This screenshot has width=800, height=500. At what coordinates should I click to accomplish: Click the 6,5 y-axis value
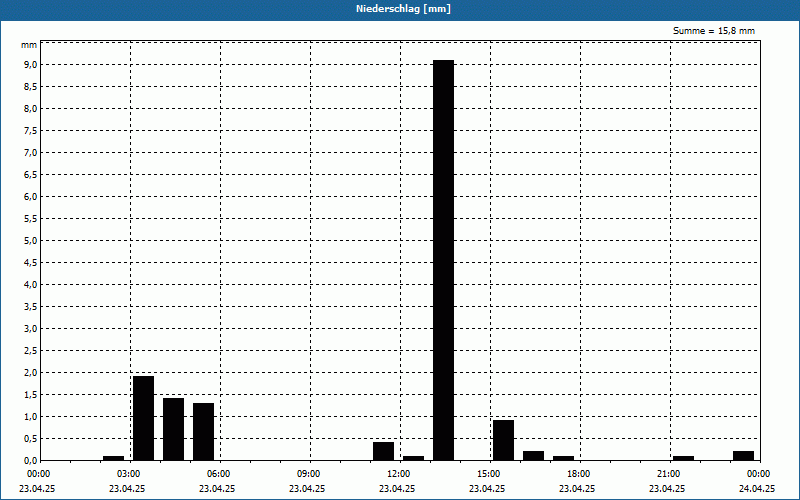[29, 174]
